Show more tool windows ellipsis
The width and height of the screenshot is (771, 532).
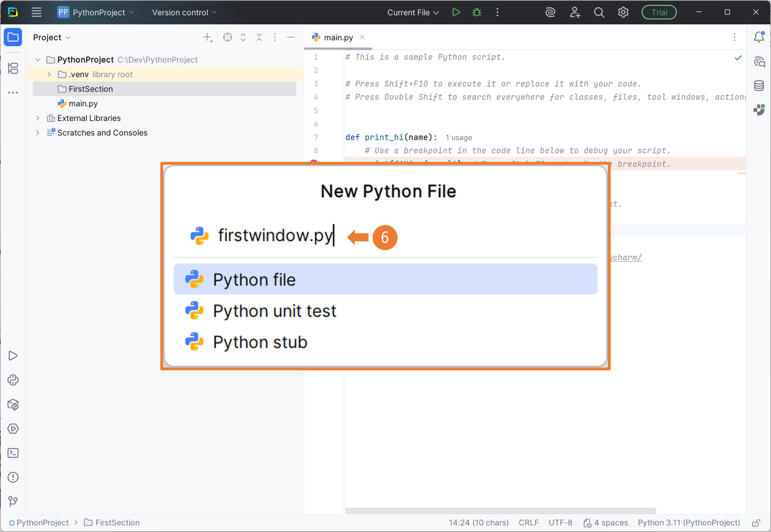coord(13,93)
